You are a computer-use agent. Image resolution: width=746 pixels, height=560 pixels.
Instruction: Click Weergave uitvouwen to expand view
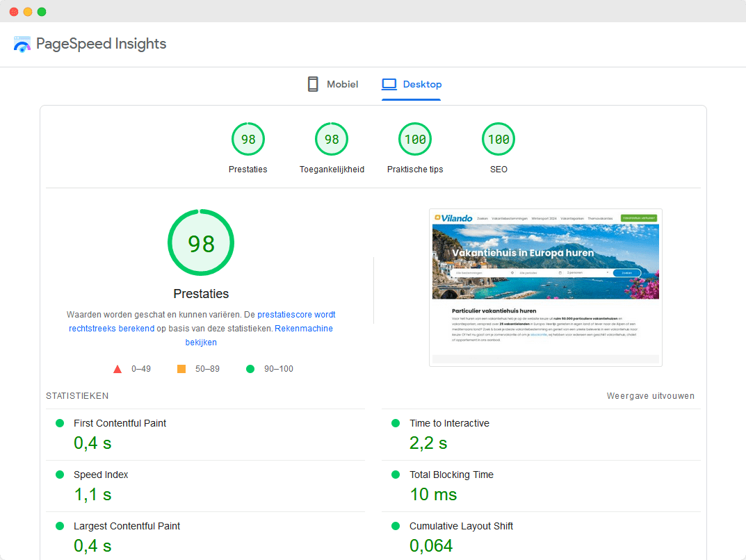point(650,396)
